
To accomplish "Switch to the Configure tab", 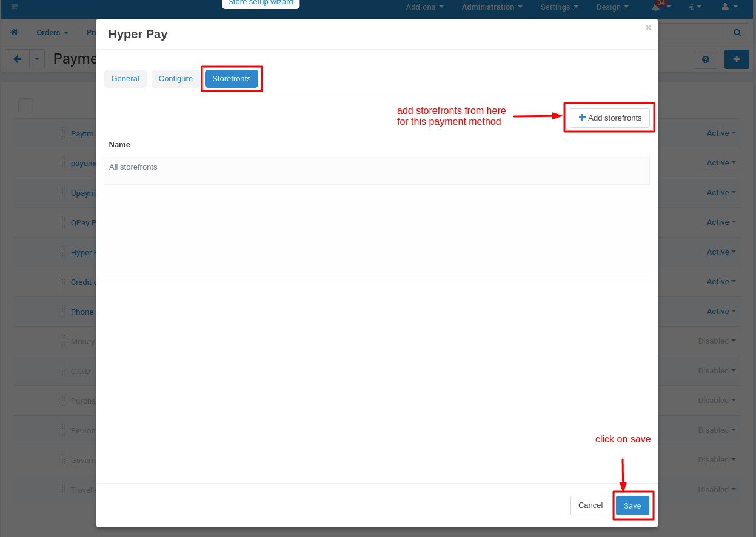I will click(176, 79).
